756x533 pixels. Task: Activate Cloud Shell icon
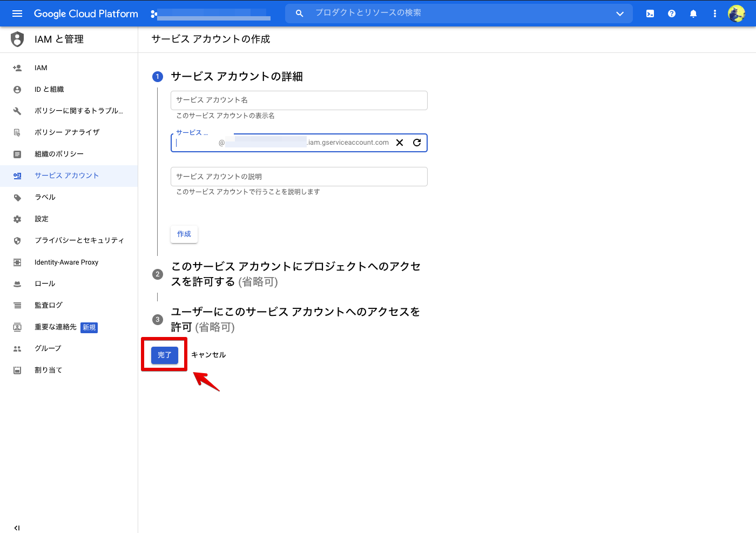650,14
